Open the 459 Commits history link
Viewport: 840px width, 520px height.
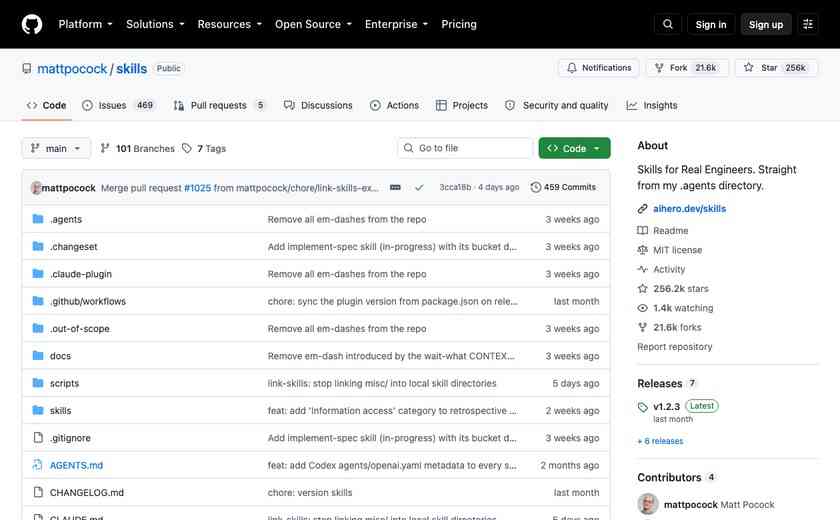pyautogui.click(x=564, y=187)
